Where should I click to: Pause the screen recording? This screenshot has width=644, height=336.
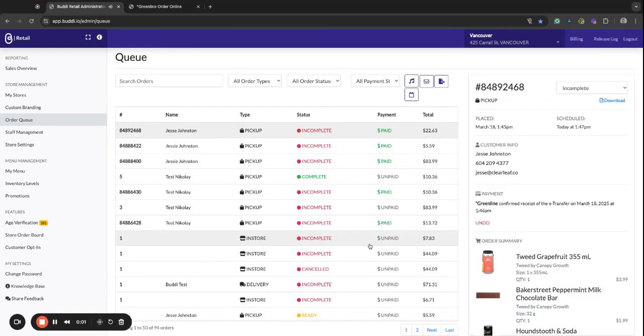point(55,322)
